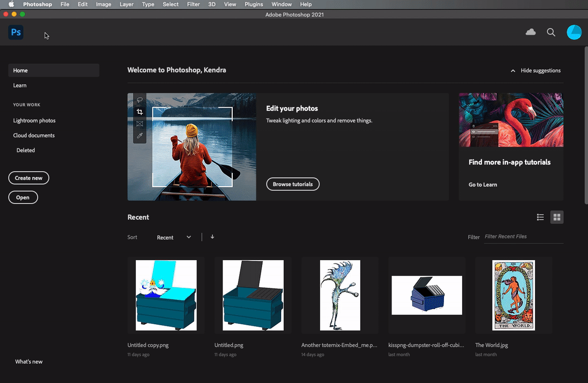This screenshot has height=383, width=588.
Task: Open the Layer menu
Action: pos(126,4)
